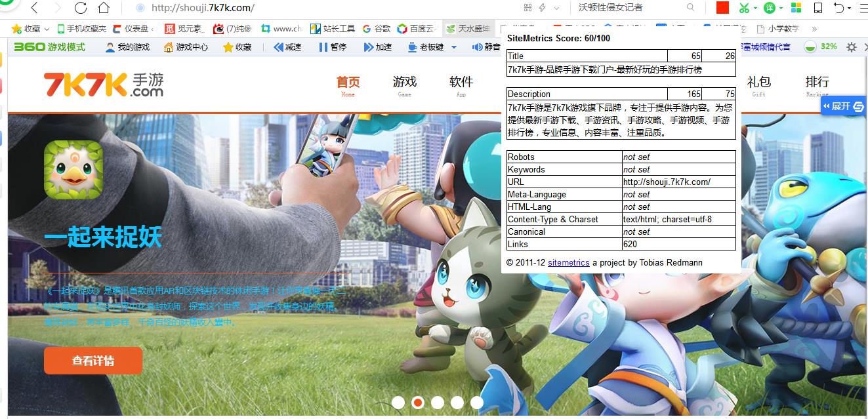Open the QR code grid icon in address bar
The width and height of the screenshot is (868, 419).
[x=528, y=8]
